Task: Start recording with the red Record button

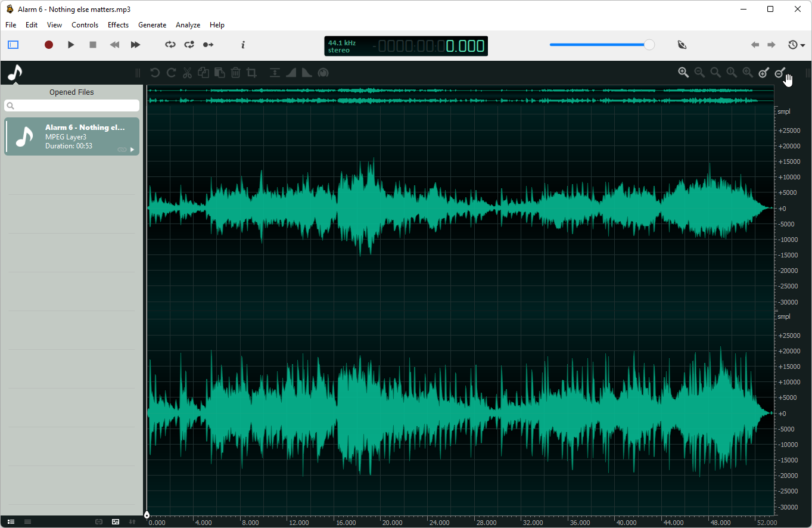Action: click(49, 45)
